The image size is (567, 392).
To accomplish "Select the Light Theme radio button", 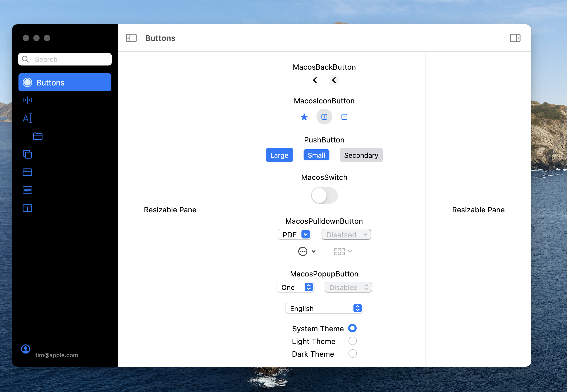I will [x=352, y=341].
